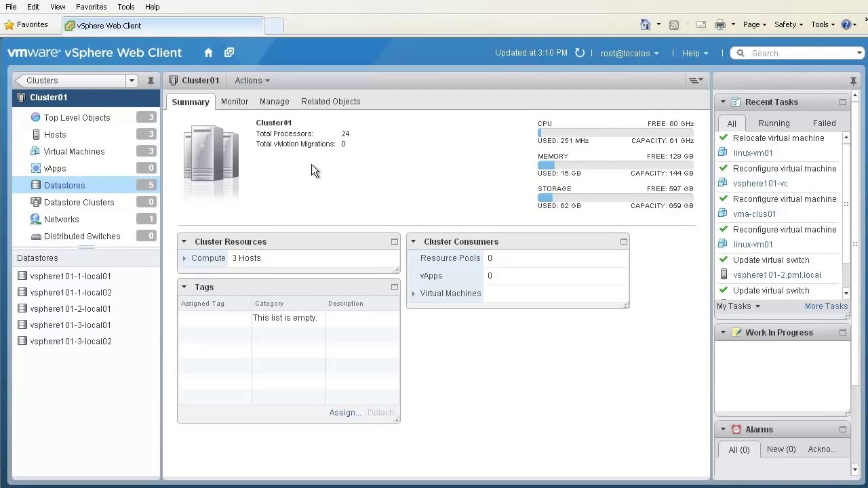The width and height of the screenshot is (868, 488).
Task: Open vApps inventory item
Action: pos(55,168)
